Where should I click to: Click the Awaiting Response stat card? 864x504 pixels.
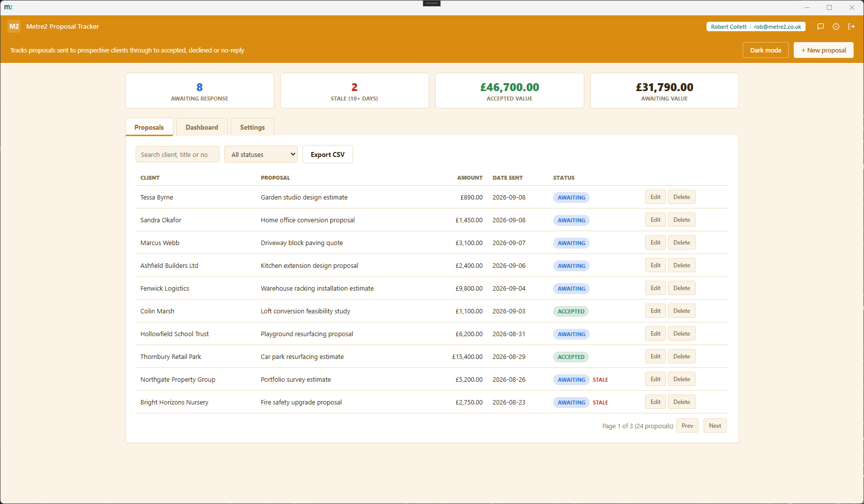(200, 91)
